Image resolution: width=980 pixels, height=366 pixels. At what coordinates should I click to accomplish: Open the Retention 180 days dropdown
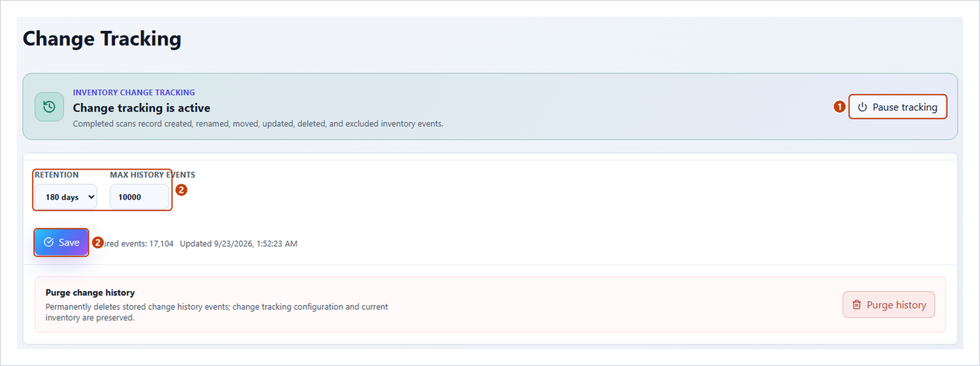(66, 197)
